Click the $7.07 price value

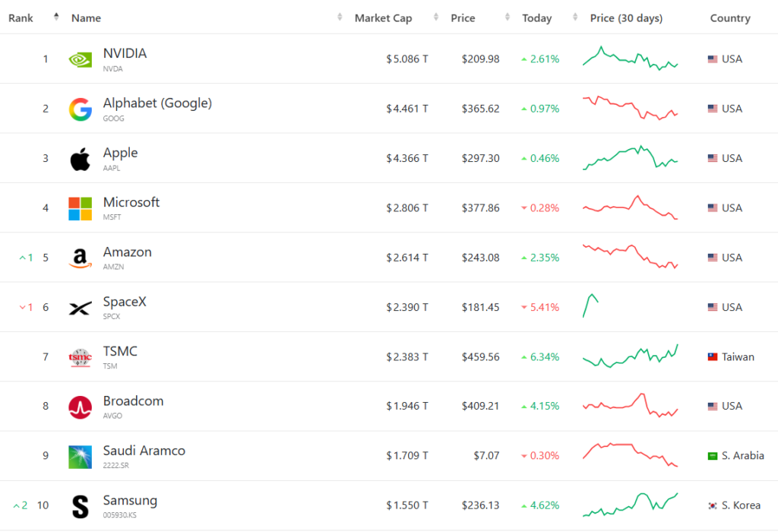click(x=486, y=455)
